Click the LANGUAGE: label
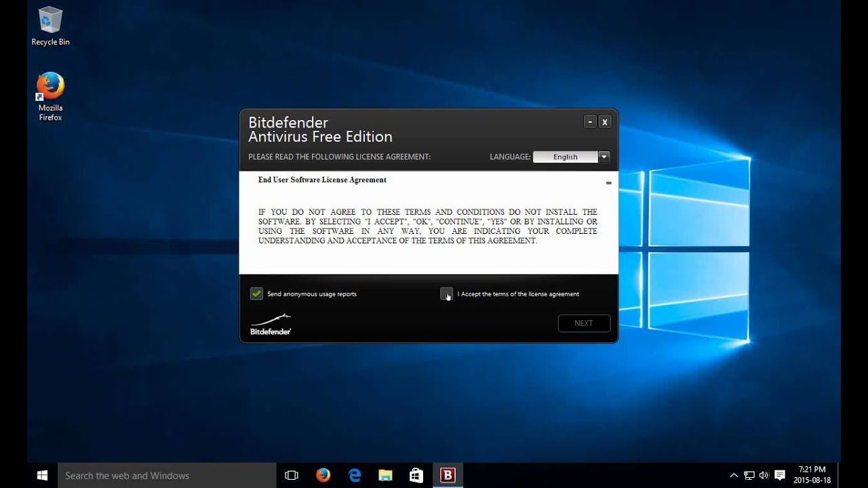The height and width of the screenshot is (488, 868). click(x=510, y=157)
